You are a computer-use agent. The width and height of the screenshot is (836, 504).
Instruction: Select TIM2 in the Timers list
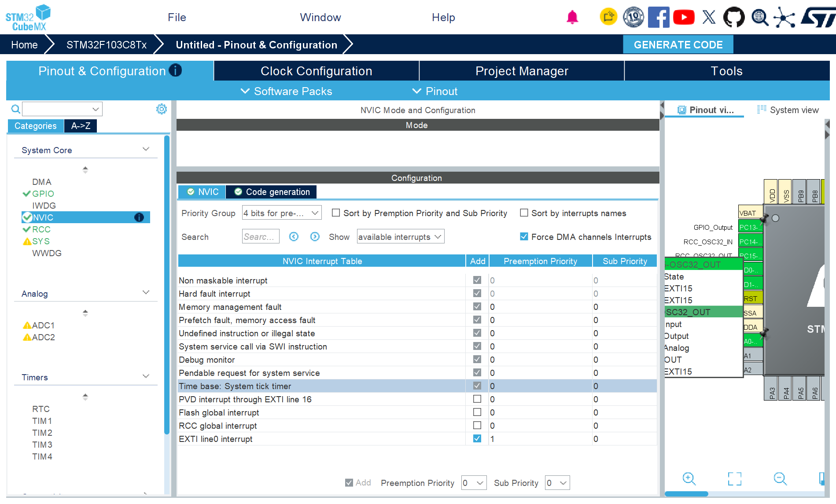[42, 433]
